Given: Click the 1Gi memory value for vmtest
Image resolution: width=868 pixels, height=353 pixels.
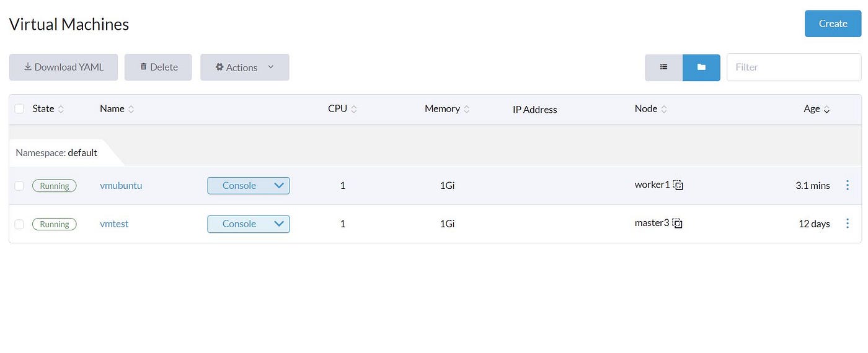Looking at the screenshot, I should tap(447, 224).
